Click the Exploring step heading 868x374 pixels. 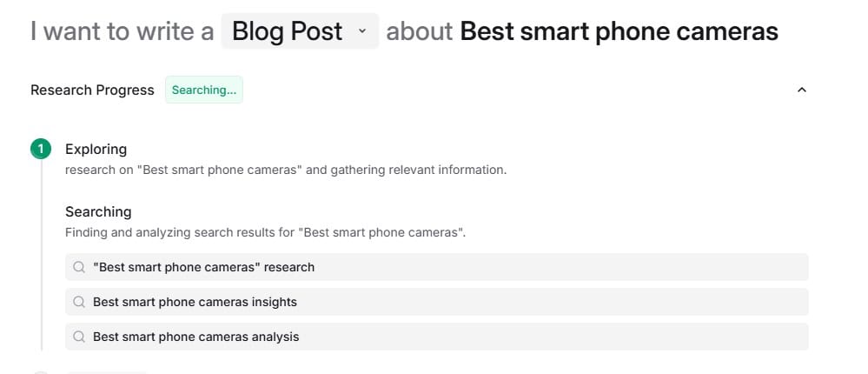tap(96, 149)
